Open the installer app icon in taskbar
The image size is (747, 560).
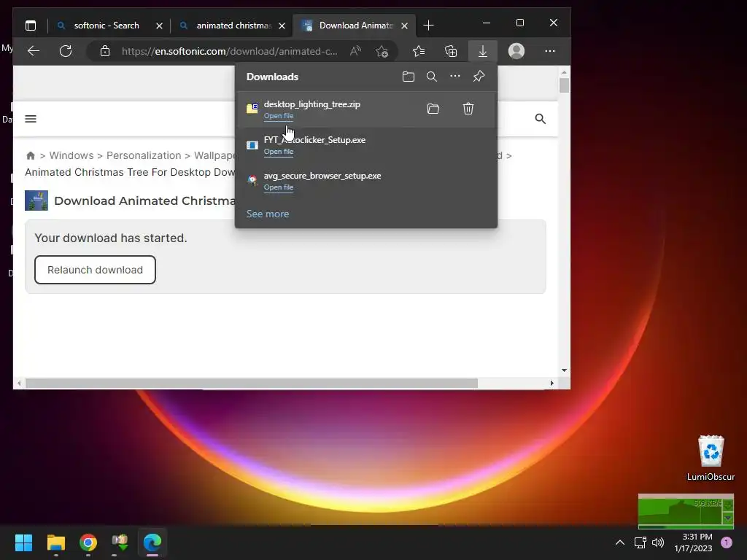pyautogui.click(x=120, y=542)
